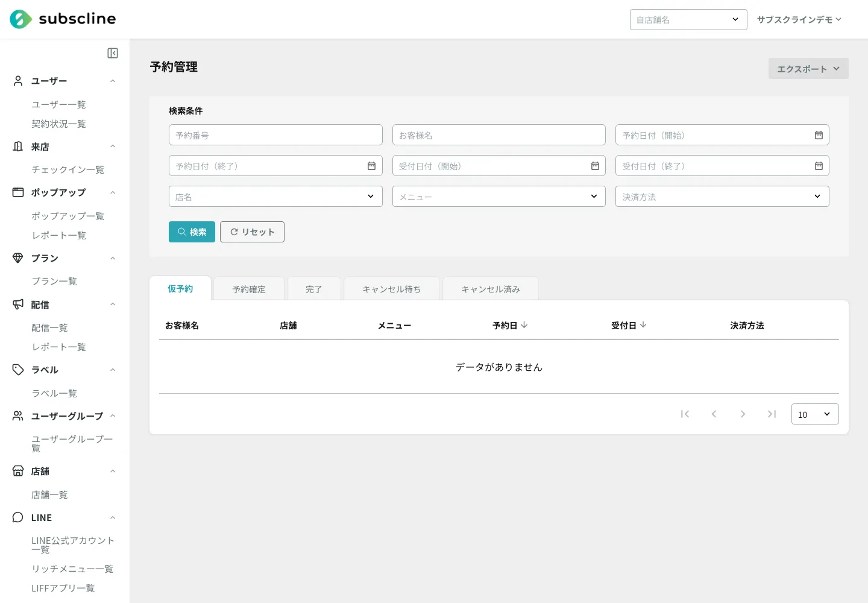Click the 検索 search button
Image resolution: width=868 pixels, height=603 pixels.
click(x=192, y=232)
